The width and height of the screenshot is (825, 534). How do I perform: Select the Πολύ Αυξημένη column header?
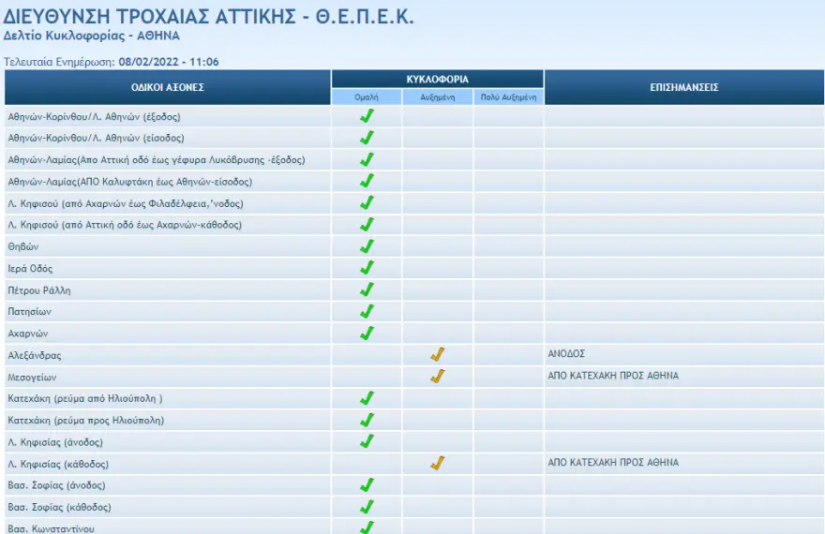coord(508,98)
